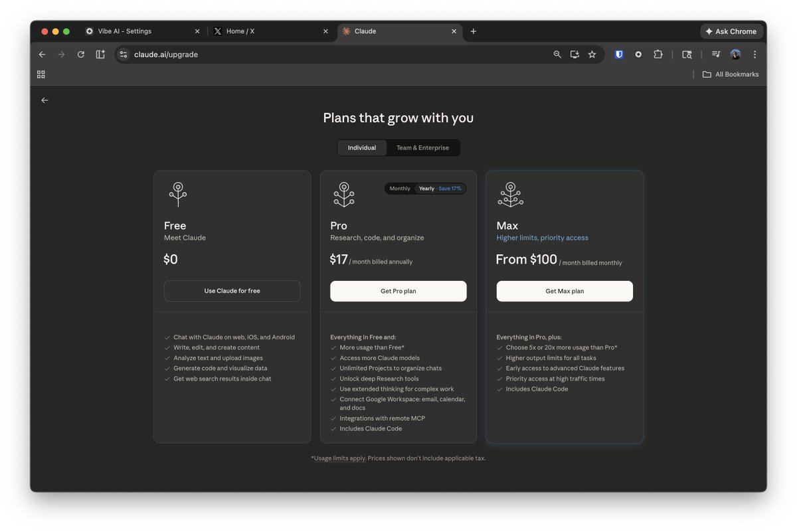Select the Claude browser tab

tap(400, 31)
